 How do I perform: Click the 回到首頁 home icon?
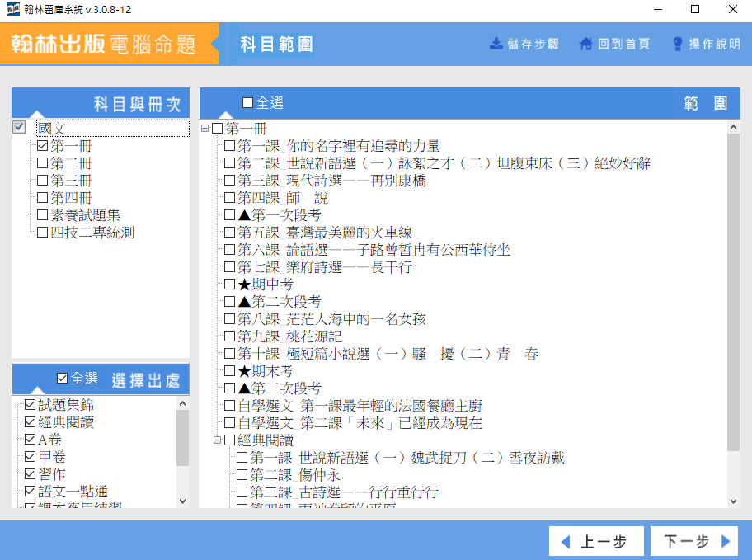pyautogui.click(x=585, y=44)
